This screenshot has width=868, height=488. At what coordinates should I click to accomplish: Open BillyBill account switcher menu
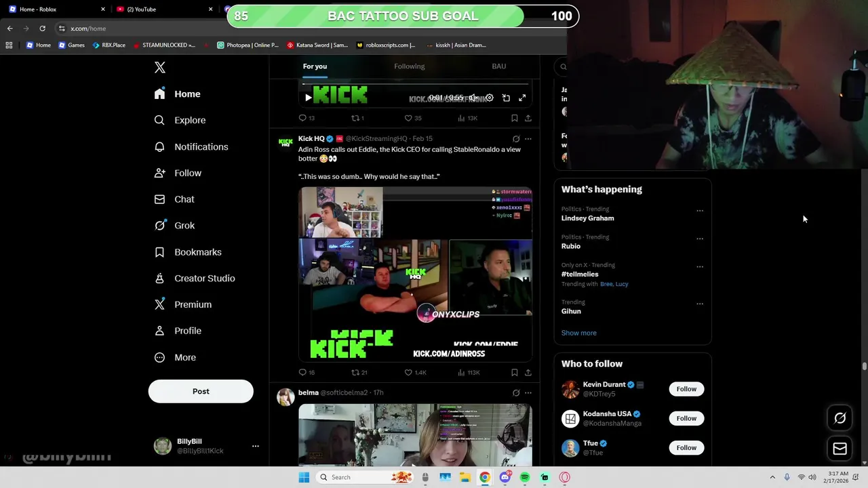click(255, 446)
